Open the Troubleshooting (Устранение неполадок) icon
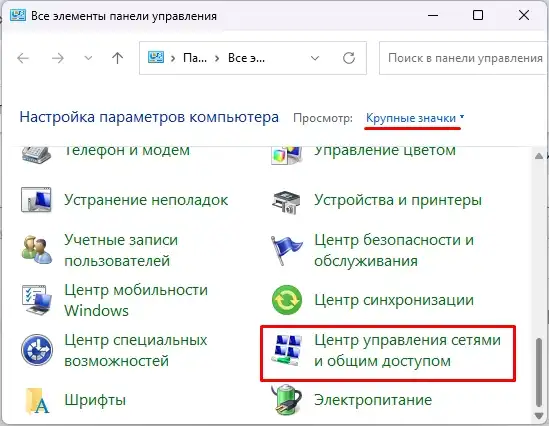Screen dimensions: 549x426 coord(36,200)
